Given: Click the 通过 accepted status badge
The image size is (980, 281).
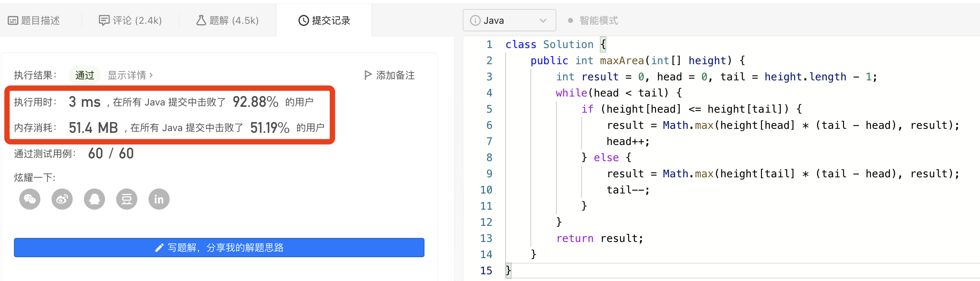Looking at the screenshot, I should [85, 75].
